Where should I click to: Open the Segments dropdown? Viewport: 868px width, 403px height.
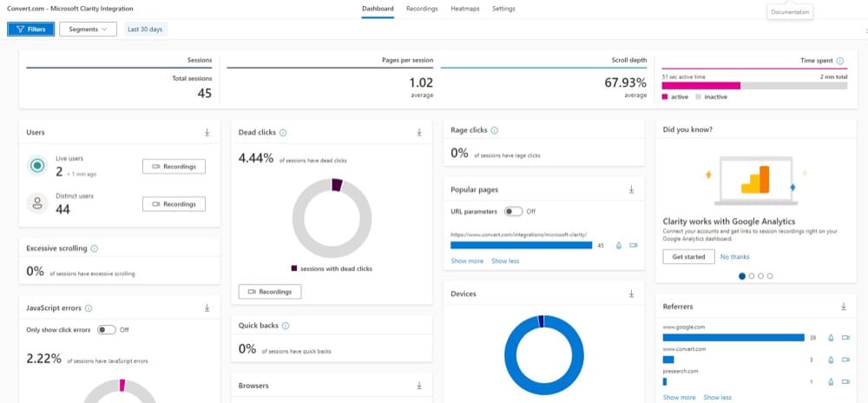pyautogui.click(x=88, y=30)
